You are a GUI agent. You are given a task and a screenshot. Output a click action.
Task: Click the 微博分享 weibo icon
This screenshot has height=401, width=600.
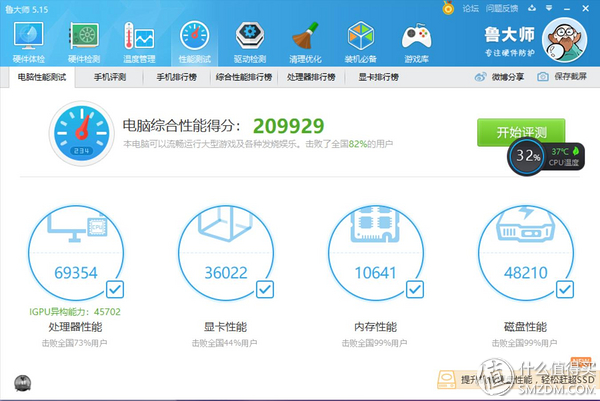click(480, 77)
